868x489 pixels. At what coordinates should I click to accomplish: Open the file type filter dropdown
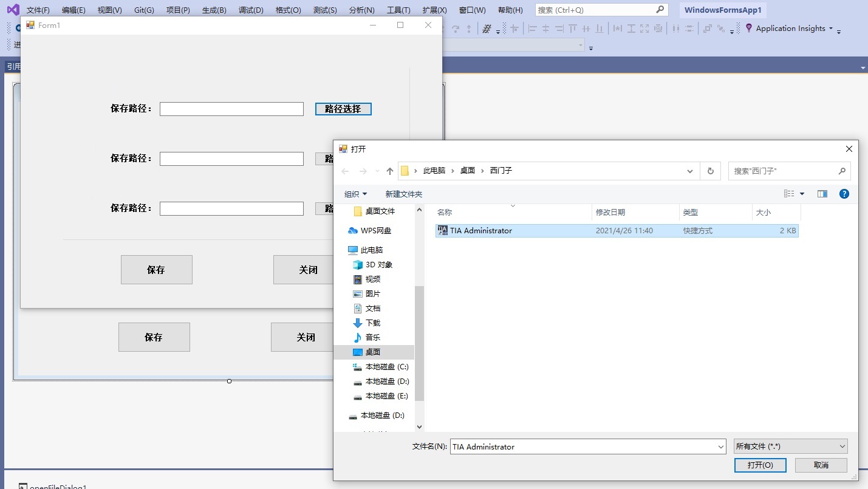[790, 446]
